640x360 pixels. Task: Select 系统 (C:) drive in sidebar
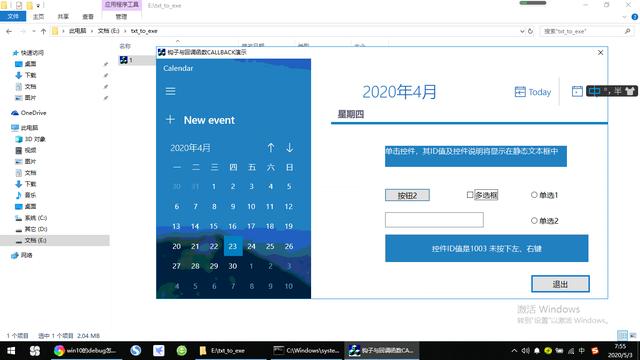[36, 218]
